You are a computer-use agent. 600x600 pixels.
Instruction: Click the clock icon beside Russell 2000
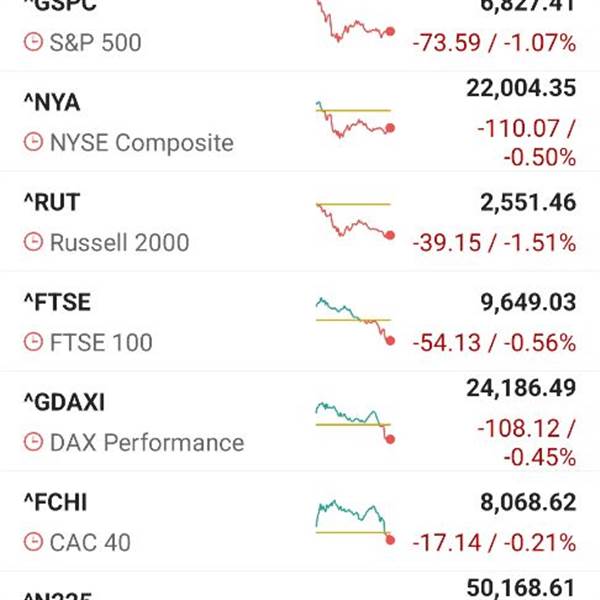click(33, 243)
